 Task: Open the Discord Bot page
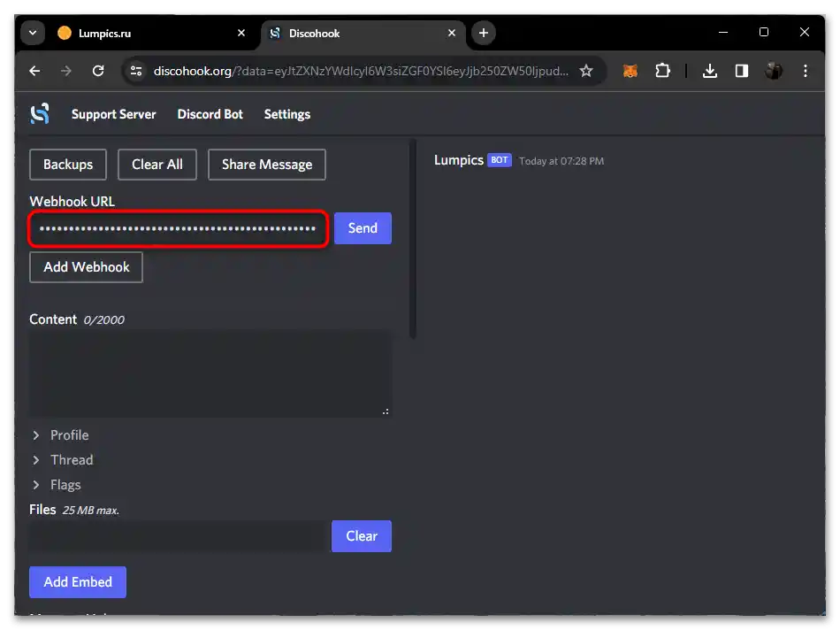(x=210, y=113)
